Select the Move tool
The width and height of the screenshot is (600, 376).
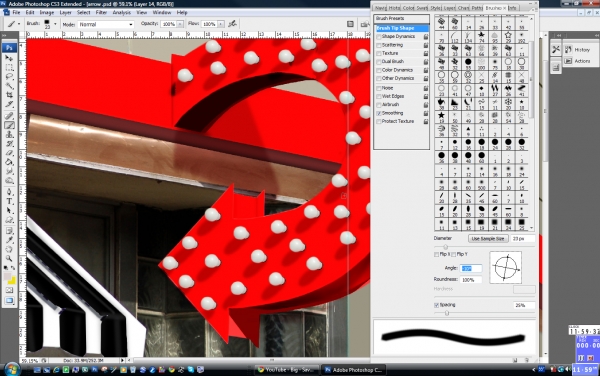coord(9,58)
